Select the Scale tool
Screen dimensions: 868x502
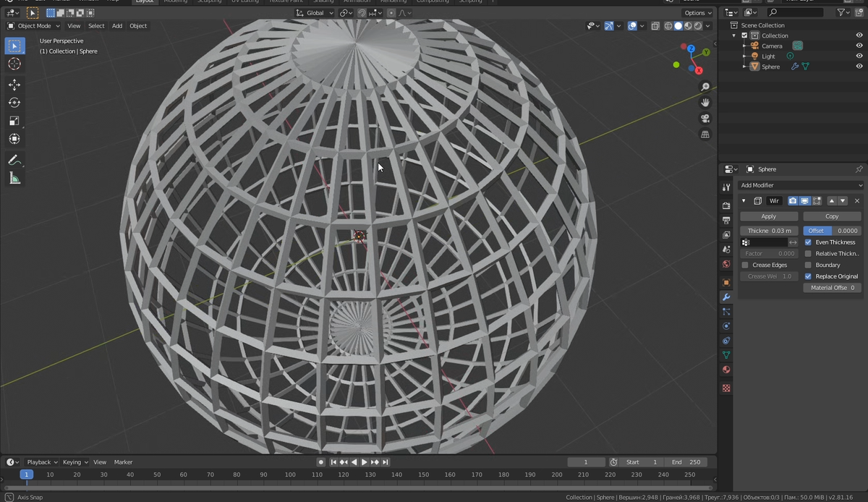point(14,121)
